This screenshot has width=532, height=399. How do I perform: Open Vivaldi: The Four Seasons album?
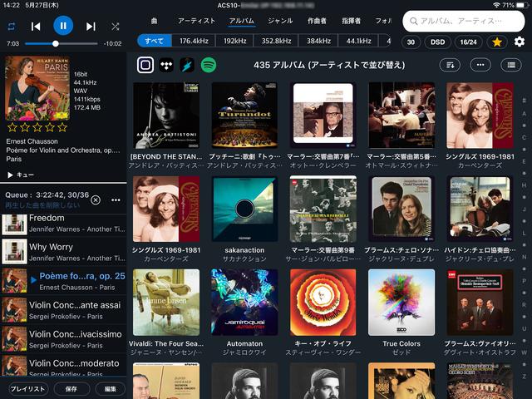click(x=166, y=303)
